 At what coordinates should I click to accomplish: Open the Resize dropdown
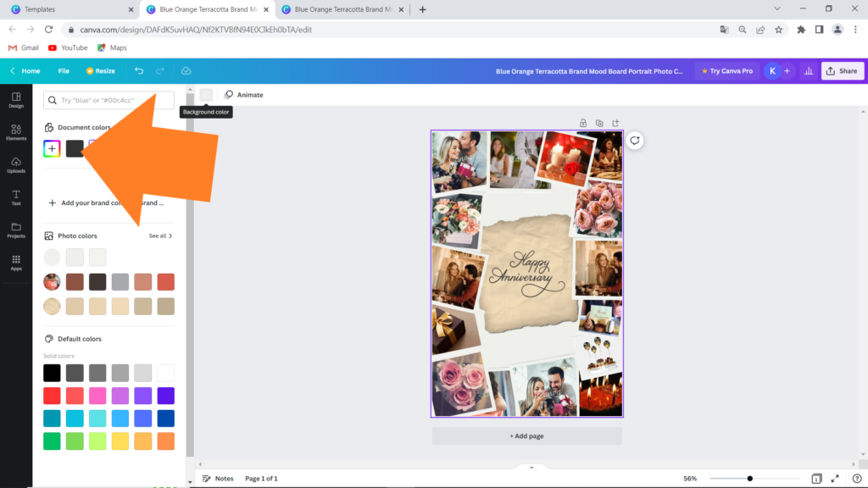pos(100,71)
